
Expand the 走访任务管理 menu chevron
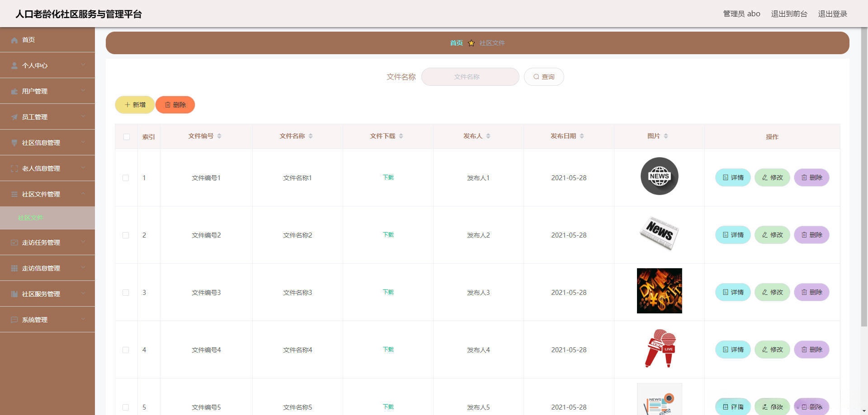(x=83, y=242)
